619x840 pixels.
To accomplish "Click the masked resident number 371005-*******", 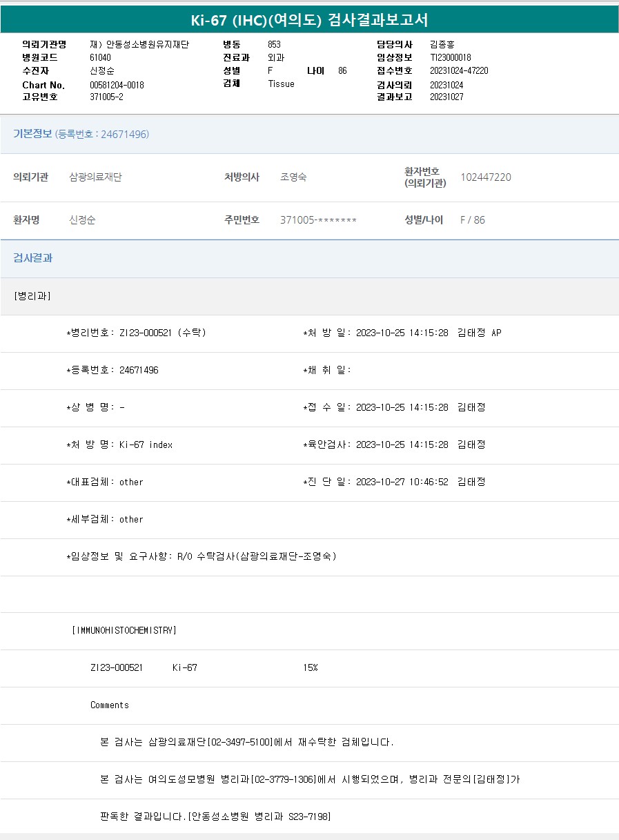I will click(x=318, y=220).
